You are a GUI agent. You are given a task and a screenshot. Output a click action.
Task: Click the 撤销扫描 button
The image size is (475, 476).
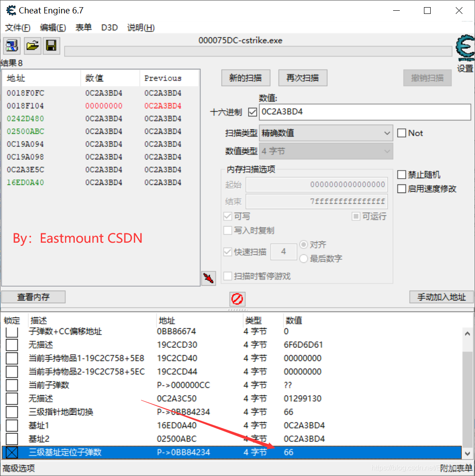click(x=427, y=78)
